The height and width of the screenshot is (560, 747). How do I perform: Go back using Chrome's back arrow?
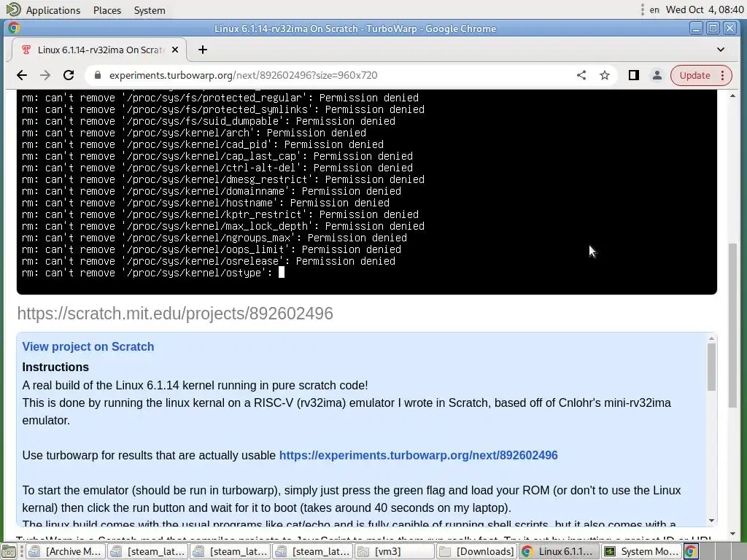coord(21,75)
